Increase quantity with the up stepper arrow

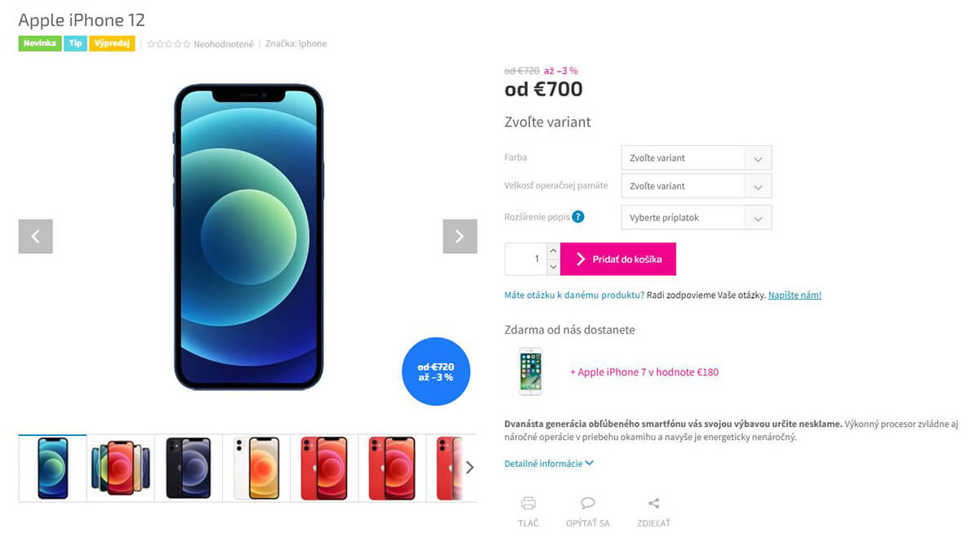pos(553,251)
